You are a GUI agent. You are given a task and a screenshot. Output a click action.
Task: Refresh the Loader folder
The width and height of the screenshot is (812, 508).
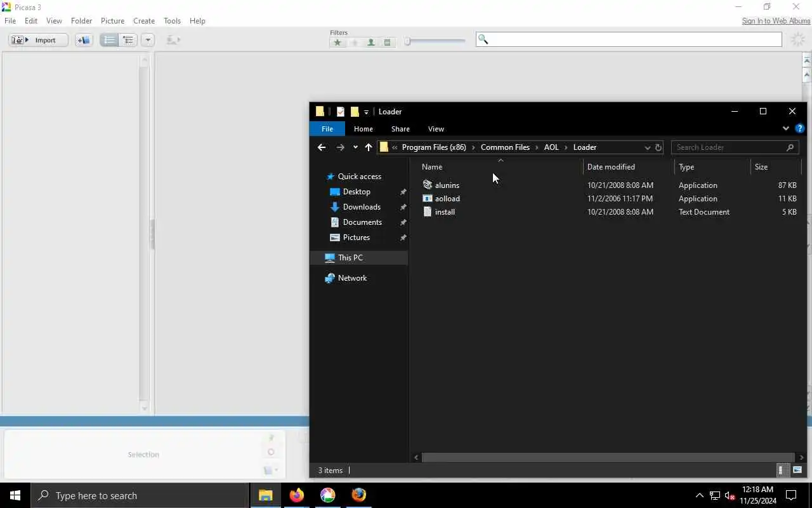point(658,147)
